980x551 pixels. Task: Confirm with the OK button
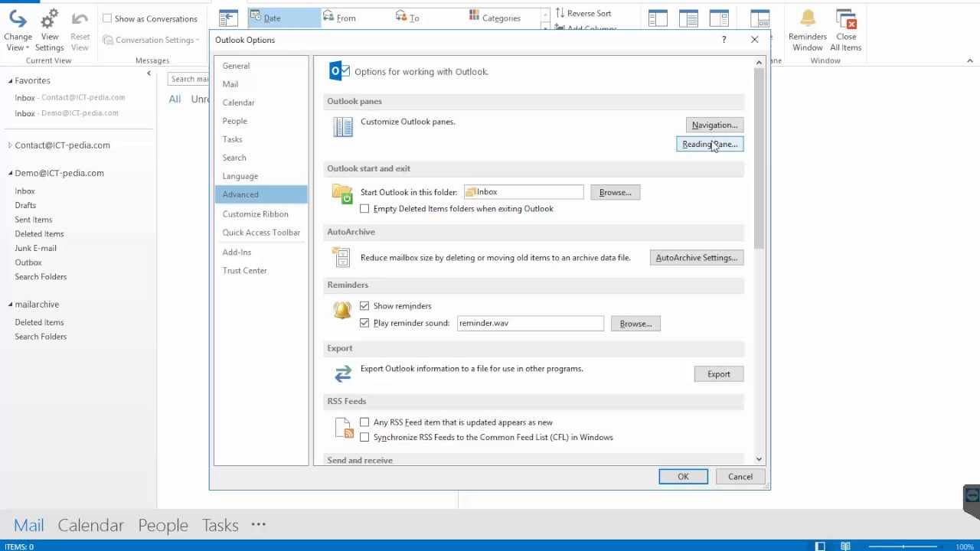pos(683,477)
